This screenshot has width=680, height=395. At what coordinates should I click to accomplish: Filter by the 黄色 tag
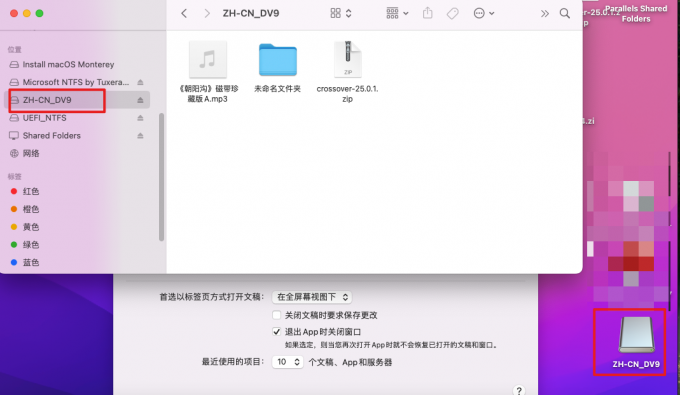click(25, 227)
